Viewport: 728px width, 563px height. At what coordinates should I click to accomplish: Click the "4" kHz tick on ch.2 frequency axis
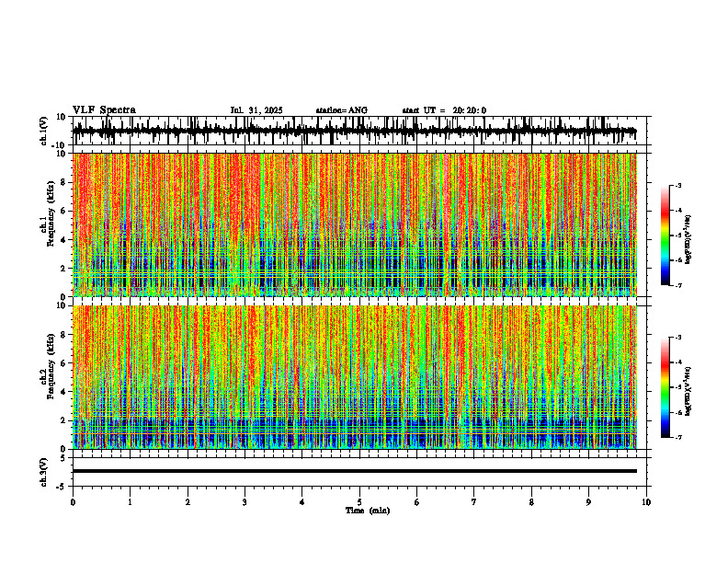pyautogui.click(x=63, y=392)
